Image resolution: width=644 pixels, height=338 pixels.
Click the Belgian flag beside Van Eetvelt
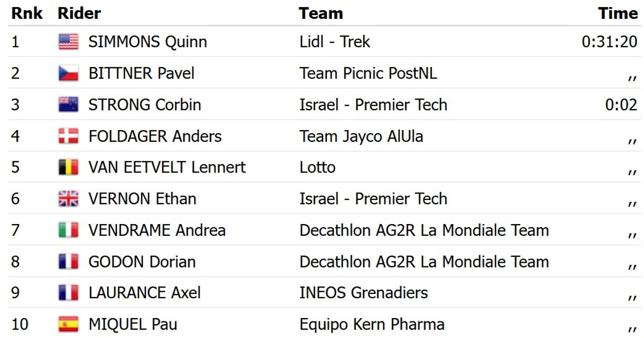coord(68,168)
